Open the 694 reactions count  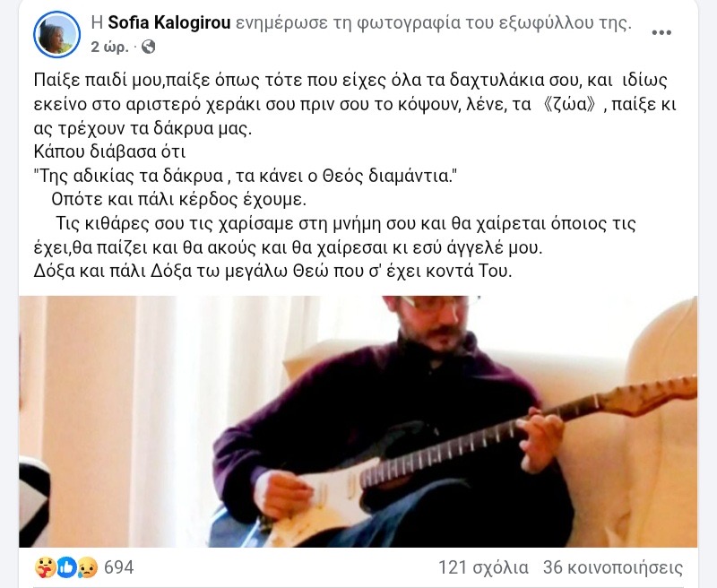pos(119,567)
